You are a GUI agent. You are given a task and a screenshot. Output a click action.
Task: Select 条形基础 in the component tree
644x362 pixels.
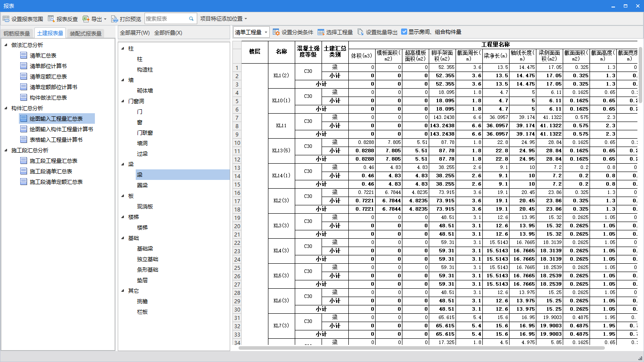148,269
